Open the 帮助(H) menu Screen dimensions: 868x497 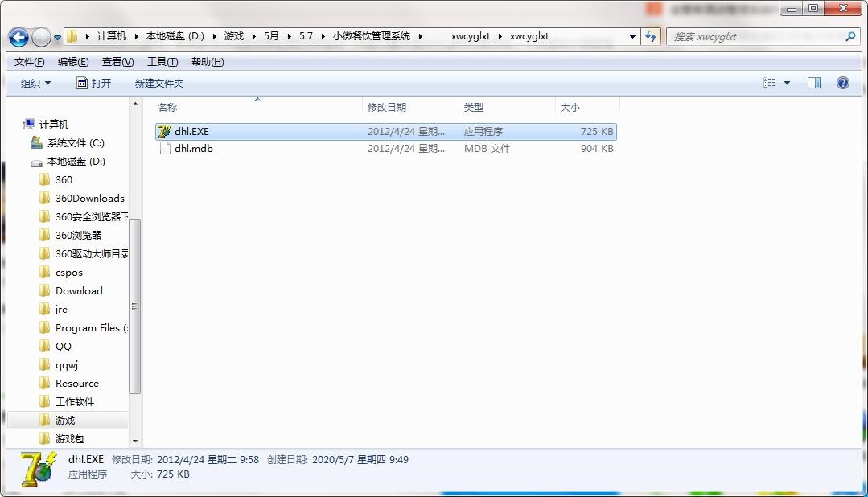[208, 61]
